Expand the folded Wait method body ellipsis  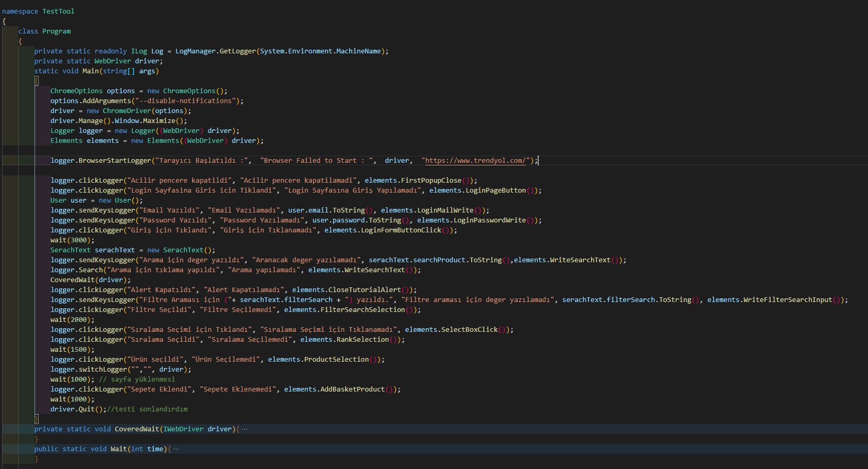coord(176,449)
